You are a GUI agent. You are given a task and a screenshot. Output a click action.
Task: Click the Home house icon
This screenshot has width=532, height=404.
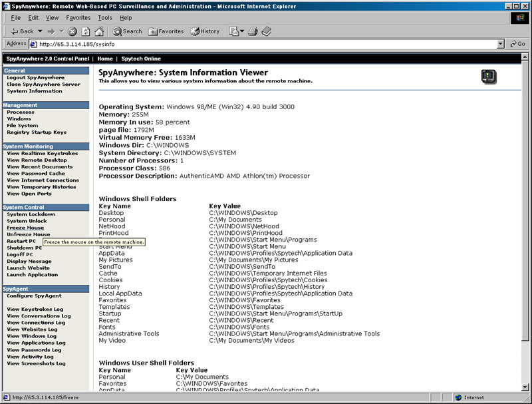pyautogui.click(x=98, y=31)
